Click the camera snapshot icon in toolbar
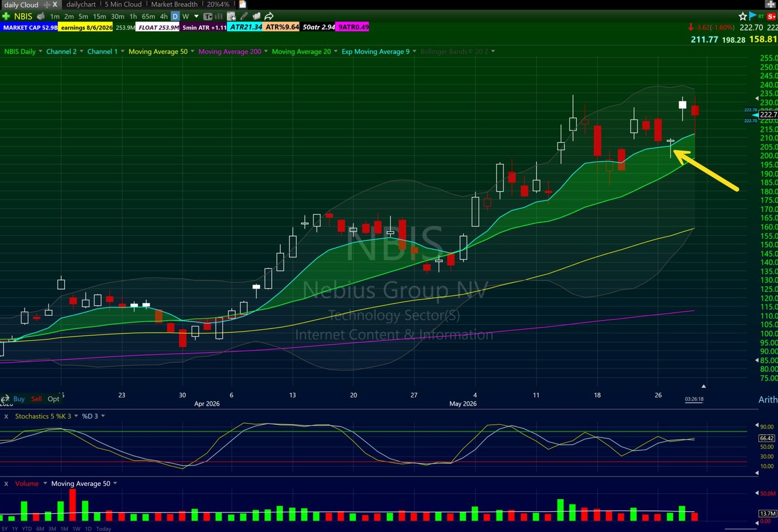Image resolution: width=778 pixels, height=532 pixels. click(x=256, y=17)
